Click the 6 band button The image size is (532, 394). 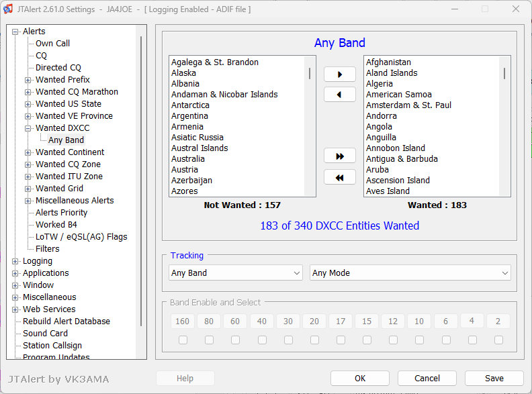pos(445,321)
